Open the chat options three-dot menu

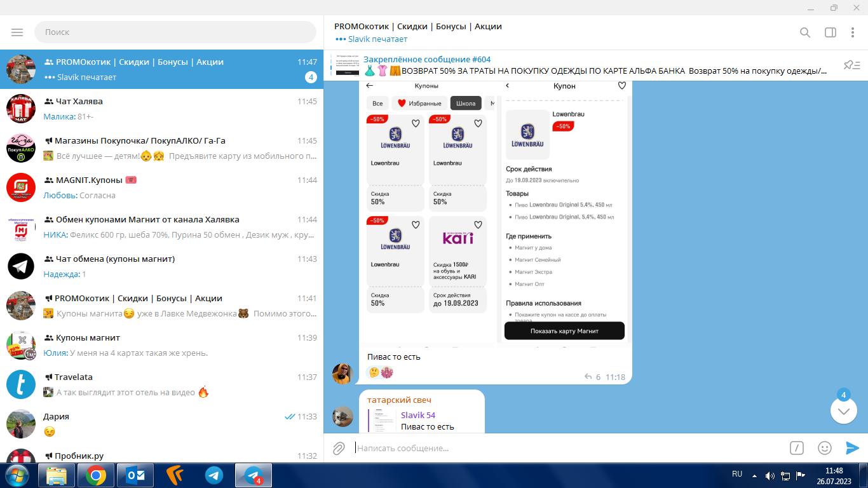click(x=853, y=32)
